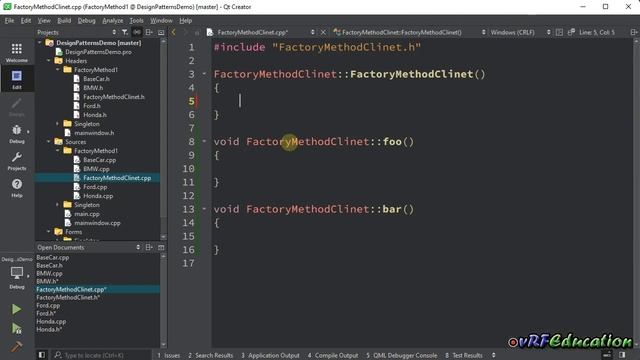Screen dimensions: 640x360
Task: Open the Debug mode
Action: 17,134
